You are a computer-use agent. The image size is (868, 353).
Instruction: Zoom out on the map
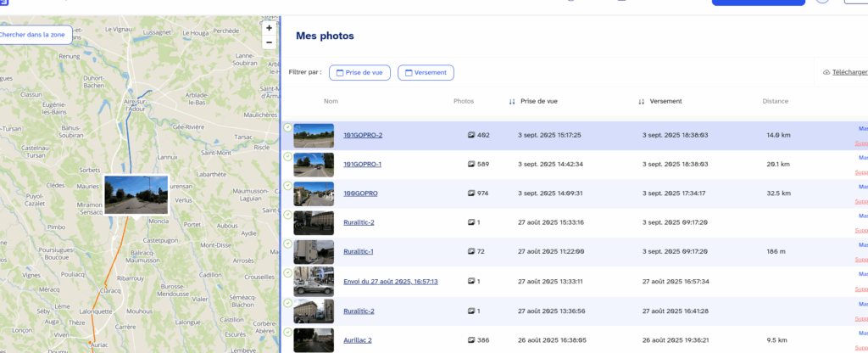coord(269,42)
